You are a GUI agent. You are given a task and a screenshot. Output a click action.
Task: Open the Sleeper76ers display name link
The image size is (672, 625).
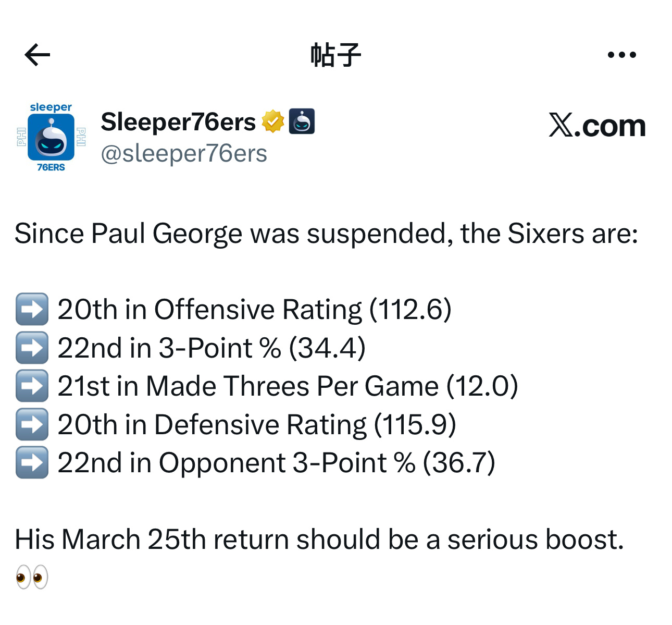point(178,122)
